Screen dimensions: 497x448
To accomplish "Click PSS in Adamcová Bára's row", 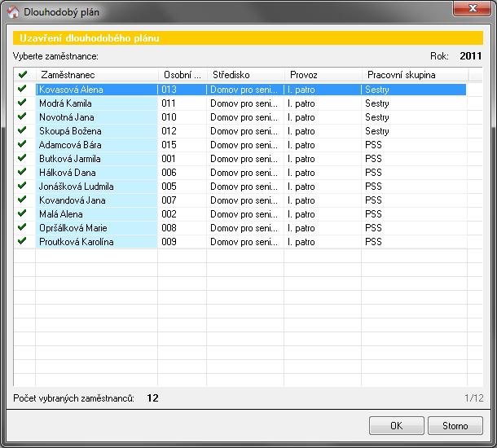I will tap(373, 145).
